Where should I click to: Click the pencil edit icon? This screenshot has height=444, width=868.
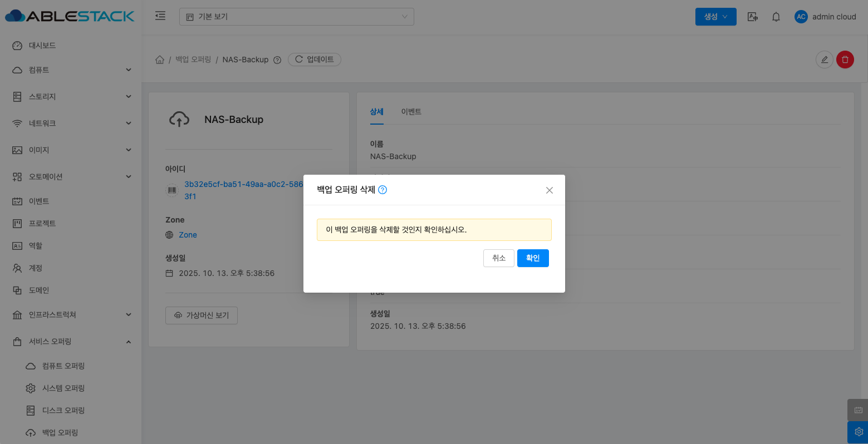(x=824, y=60)
